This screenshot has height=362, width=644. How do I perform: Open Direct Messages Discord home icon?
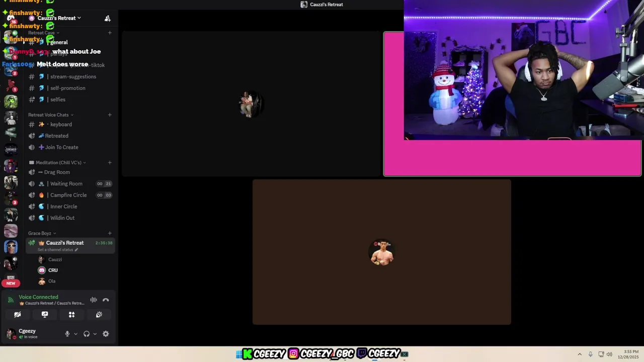[x=11, y=18]
